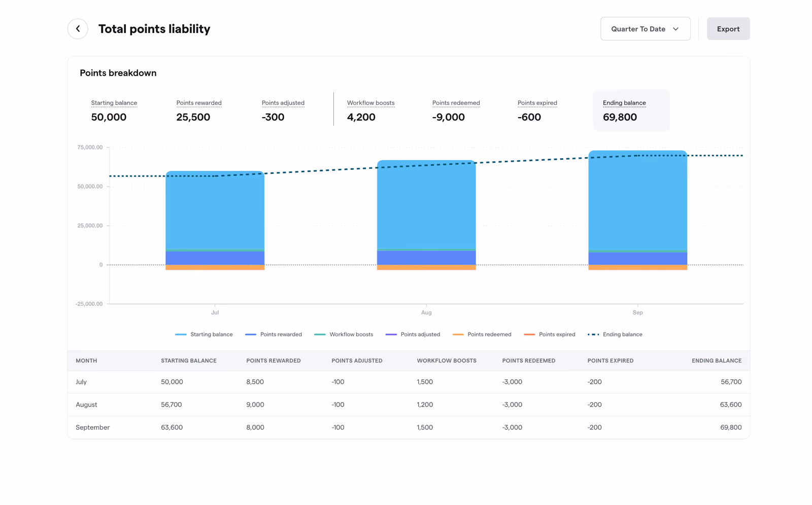Image resolution: width=812 pixels, height=505 pixels.
Task: Select the September row label
Action: coord(93,427)
